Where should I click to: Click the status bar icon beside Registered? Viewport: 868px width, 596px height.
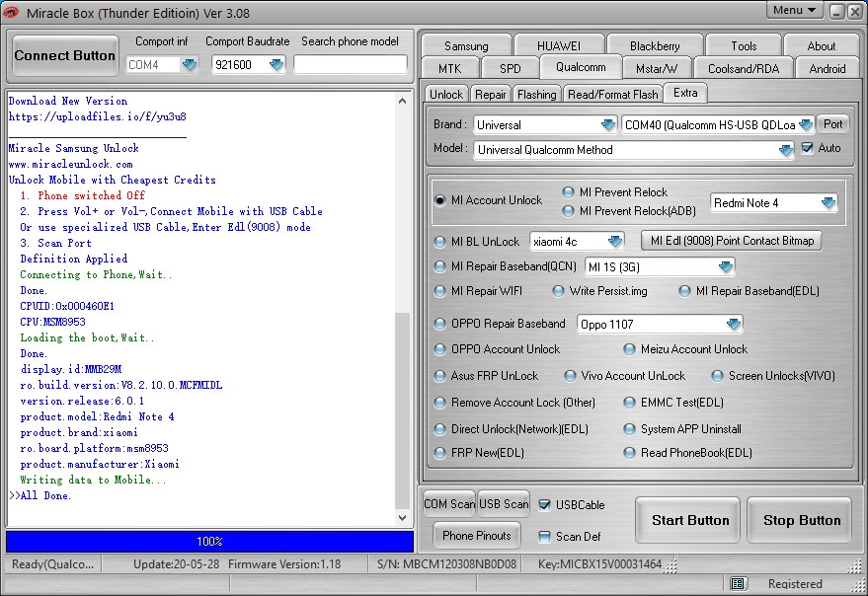click(x=737, y=583)
